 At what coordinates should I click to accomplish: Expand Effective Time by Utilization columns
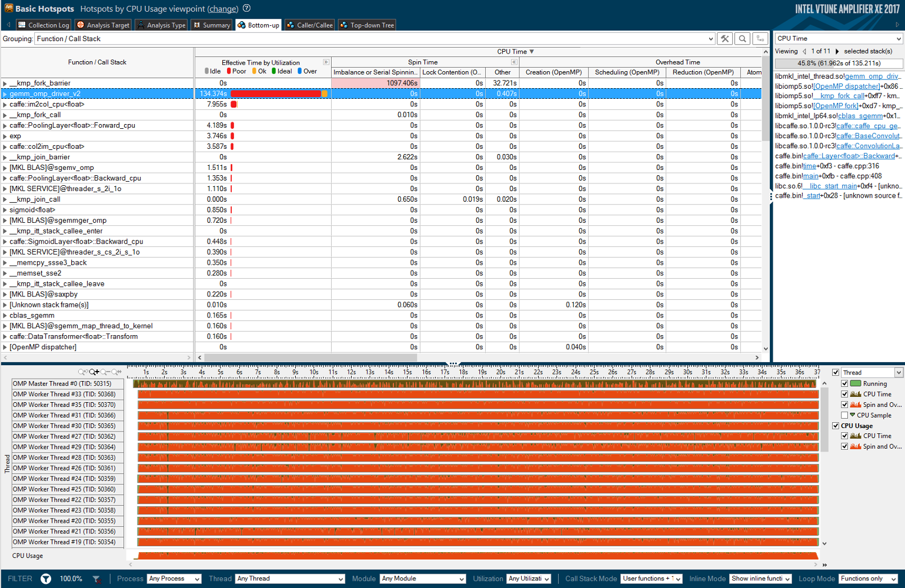click(x=326, y=62)
